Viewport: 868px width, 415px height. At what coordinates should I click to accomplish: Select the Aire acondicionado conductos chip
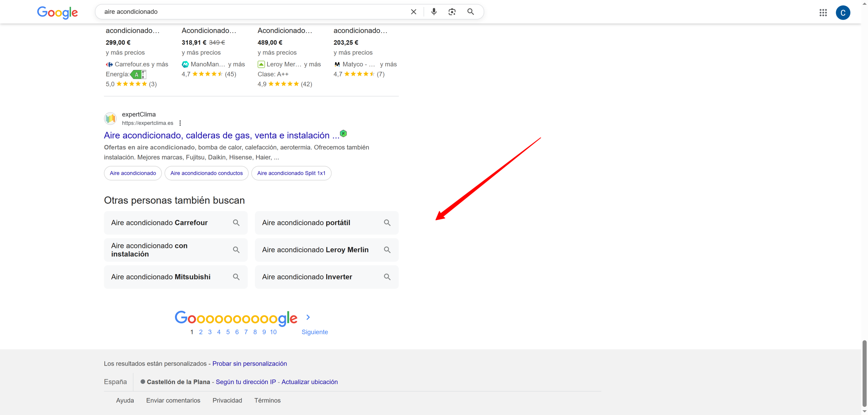[x=206, y=173]
